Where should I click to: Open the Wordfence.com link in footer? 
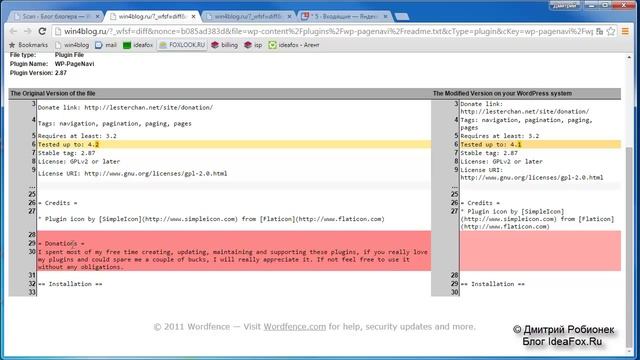(x=295, y=327)
